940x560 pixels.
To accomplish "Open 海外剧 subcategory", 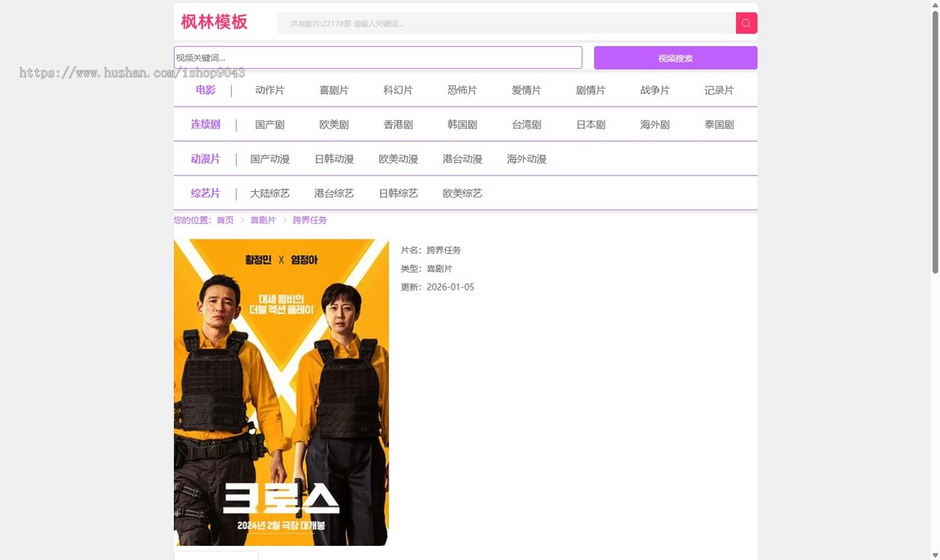I will click(x=655, y=125).
